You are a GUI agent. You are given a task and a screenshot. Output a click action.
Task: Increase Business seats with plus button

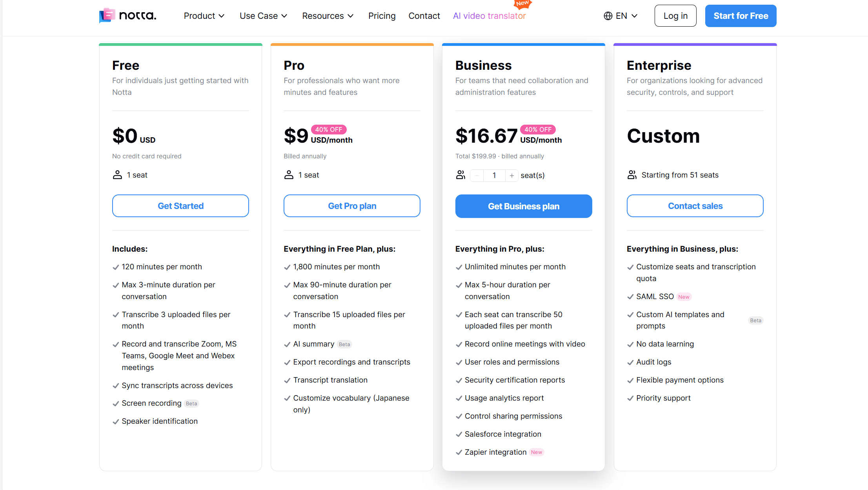coord(512,176)
